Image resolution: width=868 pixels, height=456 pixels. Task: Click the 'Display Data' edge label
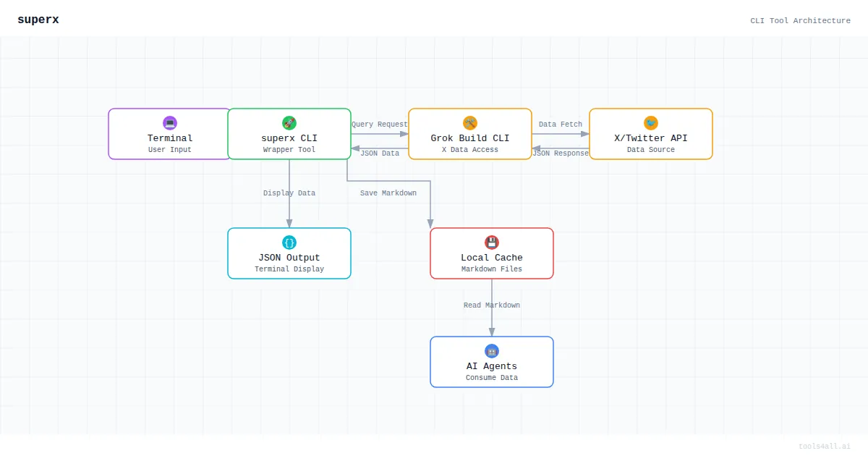tap(289, 193)
